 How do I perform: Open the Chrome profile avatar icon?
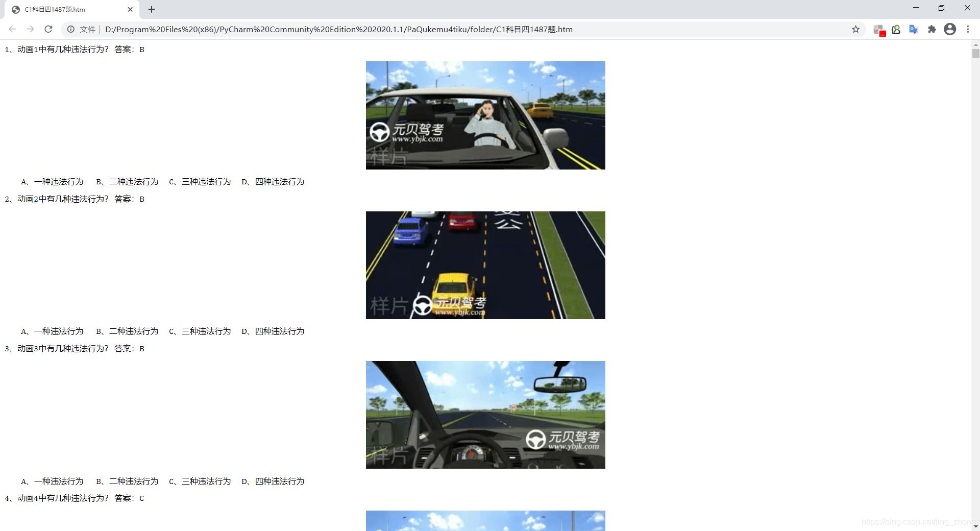[950, 29]
